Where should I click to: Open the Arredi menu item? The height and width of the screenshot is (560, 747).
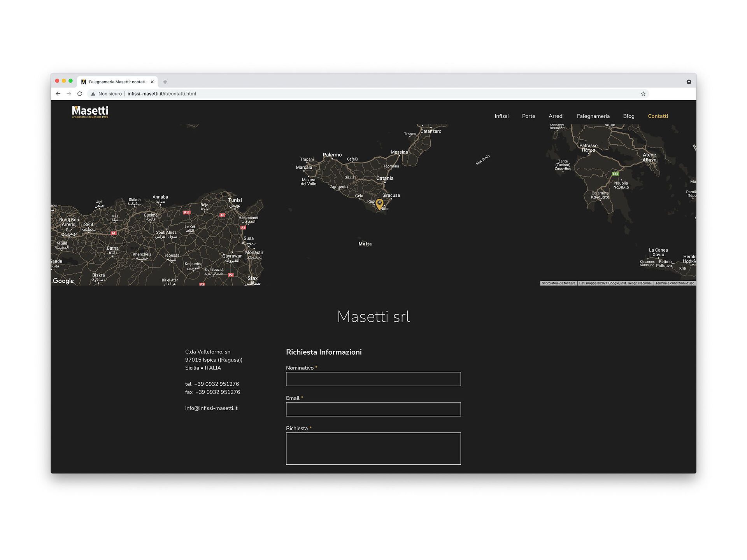(556, 116)
